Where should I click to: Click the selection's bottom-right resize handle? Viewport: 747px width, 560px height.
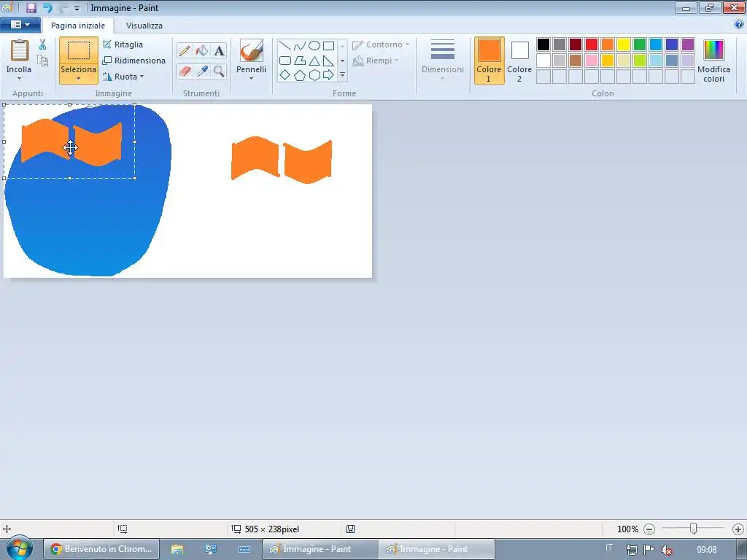tap(135, 178)
